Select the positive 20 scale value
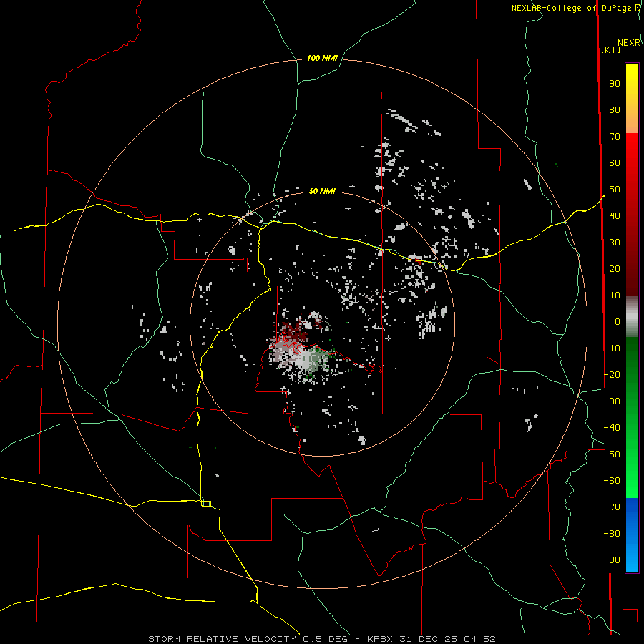Screen dimensions: 644x644 tap(615, 268)
